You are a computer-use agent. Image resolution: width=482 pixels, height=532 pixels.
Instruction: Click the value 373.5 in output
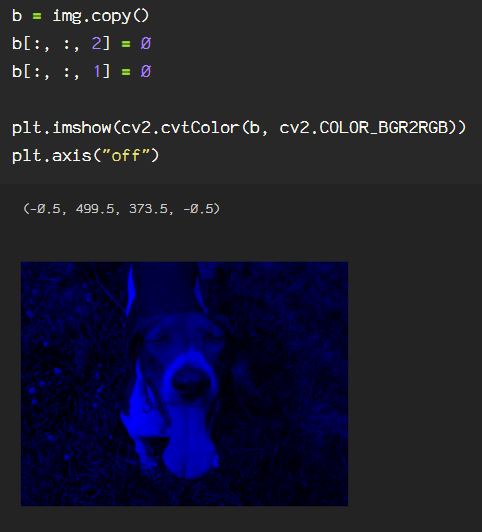(148, 209)
